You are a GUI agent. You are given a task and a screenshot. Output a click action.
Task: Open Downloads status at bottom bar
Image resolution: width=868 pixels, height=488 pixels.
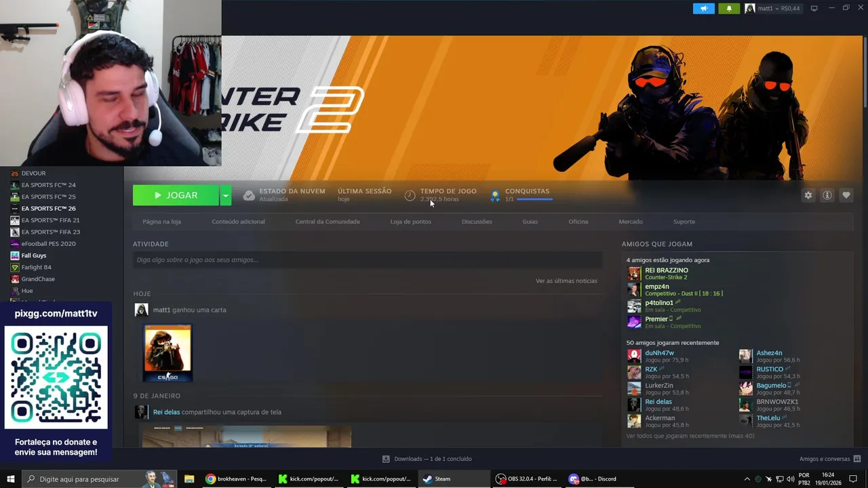[427, 459]
